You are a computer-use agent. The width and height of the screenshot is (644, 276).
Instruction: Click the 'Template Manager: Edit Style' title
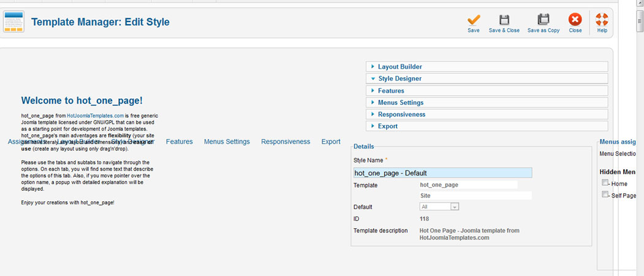coord(100,22)
